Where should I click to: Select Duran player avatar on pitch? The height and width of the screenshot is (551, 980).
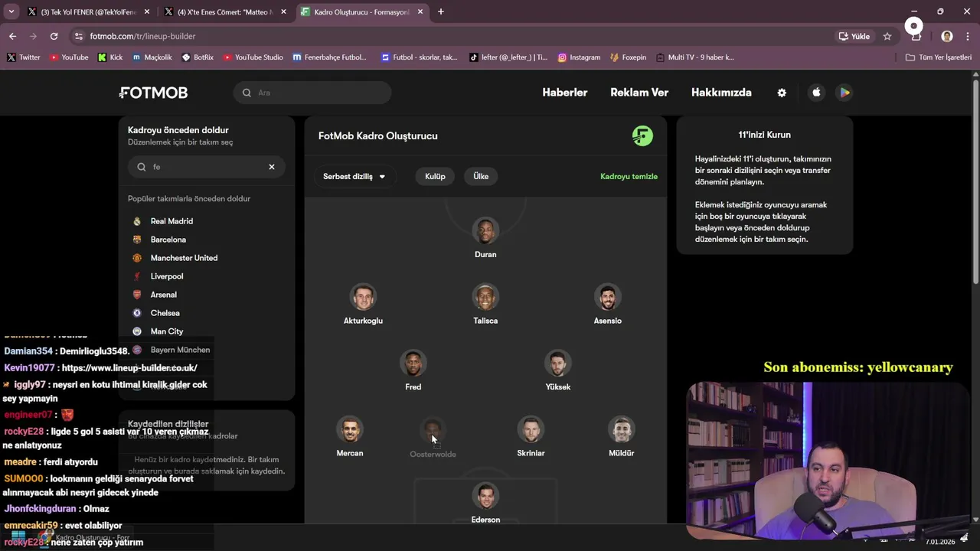pos(485,231)
